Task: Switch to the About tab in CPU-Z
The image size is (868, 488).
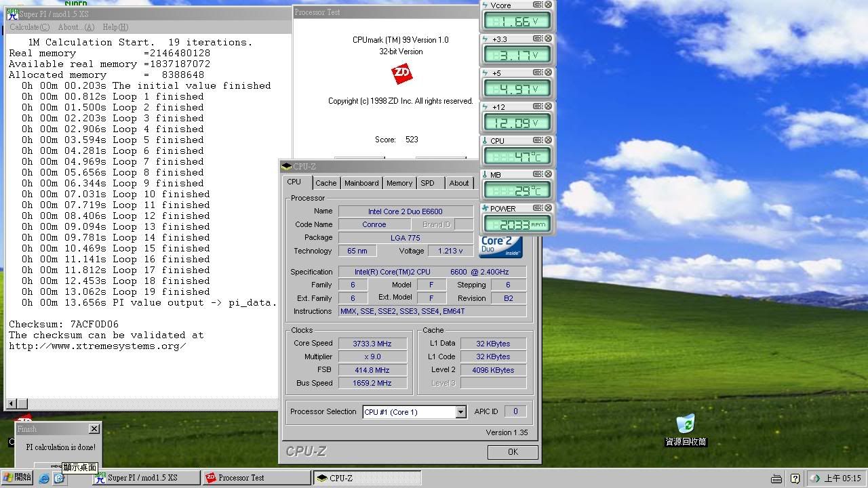Action: 459,183
